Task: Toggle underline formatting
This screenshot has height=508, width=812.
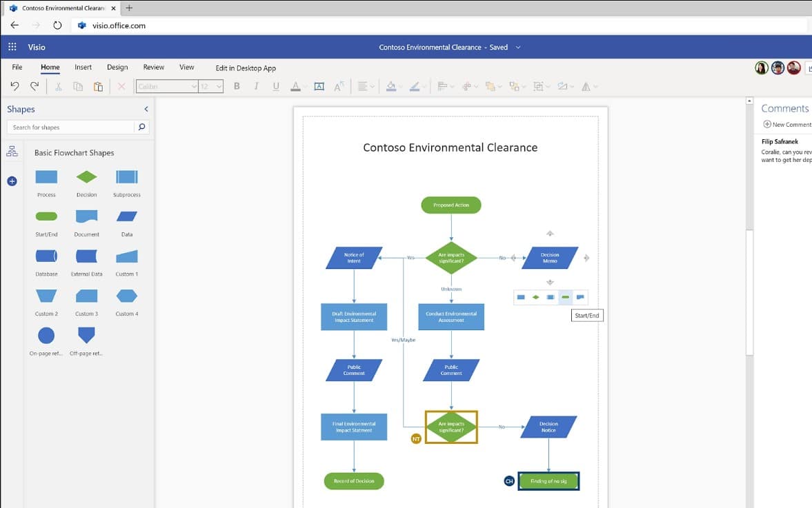Action: click(276, 86)
